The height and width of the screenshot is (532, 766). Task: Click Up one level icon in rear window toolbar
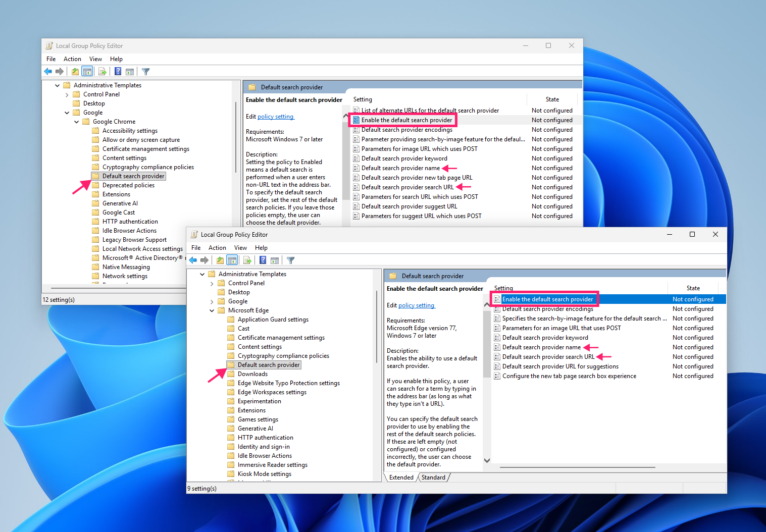pos(75,72)
